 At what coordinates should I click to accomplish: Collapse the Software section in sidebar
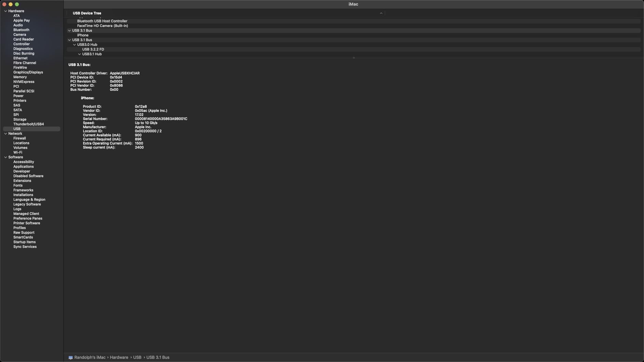[x=5, y=157]
